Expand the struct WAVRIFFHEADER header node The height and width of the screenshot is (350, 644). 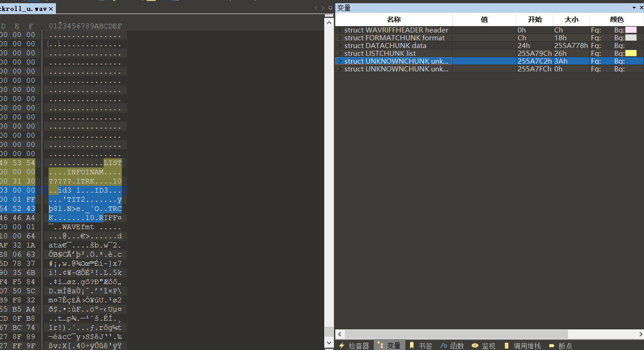click(339, 30)
